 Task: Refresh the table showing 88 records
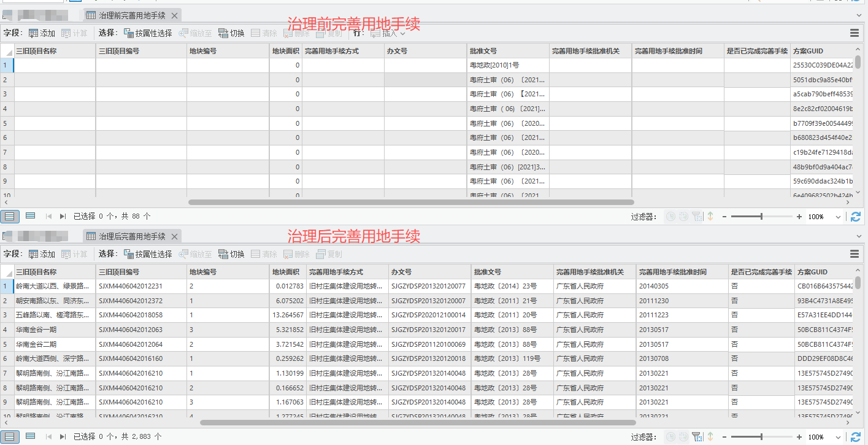coord(856,216)
